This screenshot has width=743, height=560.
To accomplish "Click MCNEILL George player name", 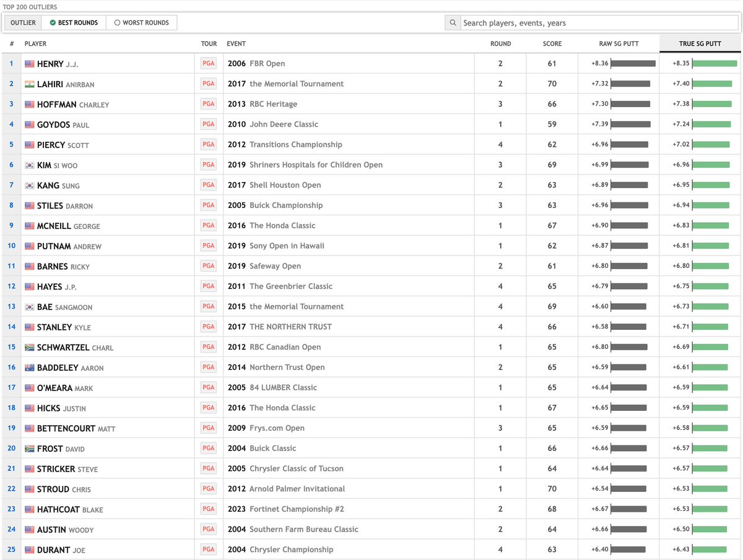I will pos(69,226).
